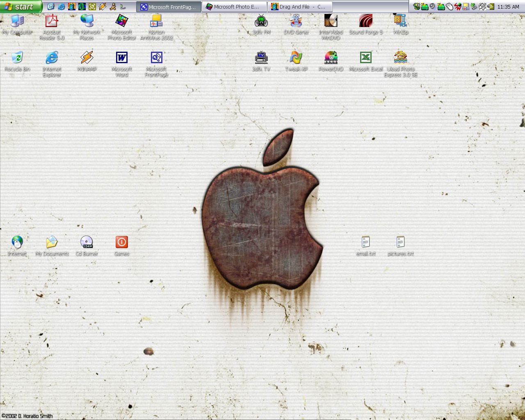Open the My Computer desktop icon
525x420 pixels.
[x=17, y=25]
